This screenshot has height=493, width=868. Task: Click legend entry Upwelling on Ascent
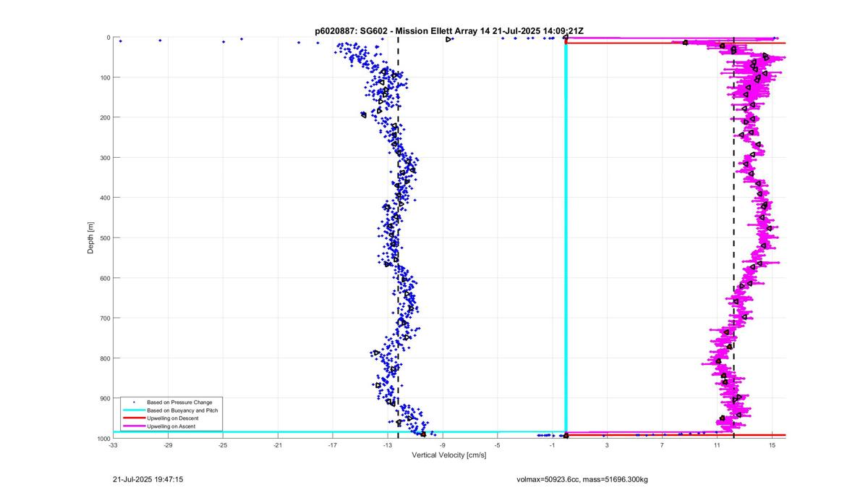point(171,427)
